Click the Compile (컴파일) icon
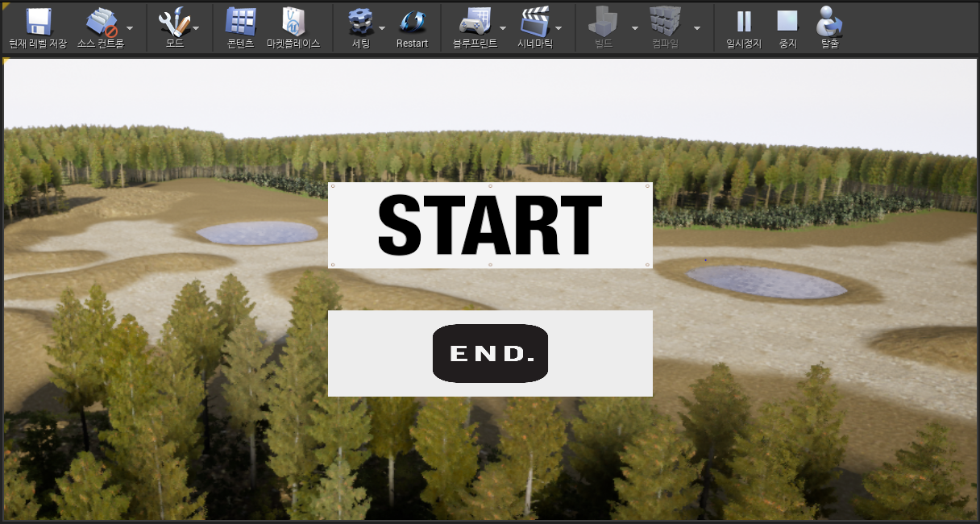This screenshot has width=980, height=524. tap(665, 22)
